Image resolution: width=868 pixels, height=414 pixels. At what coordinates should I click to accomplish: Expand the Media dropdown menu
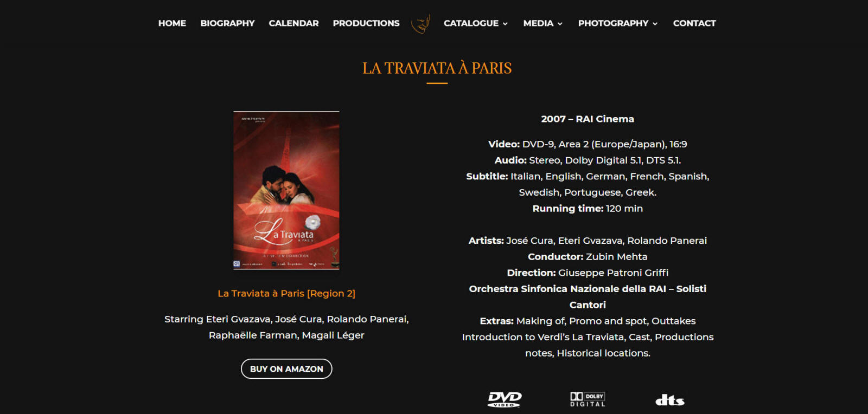tap(543, 23)
